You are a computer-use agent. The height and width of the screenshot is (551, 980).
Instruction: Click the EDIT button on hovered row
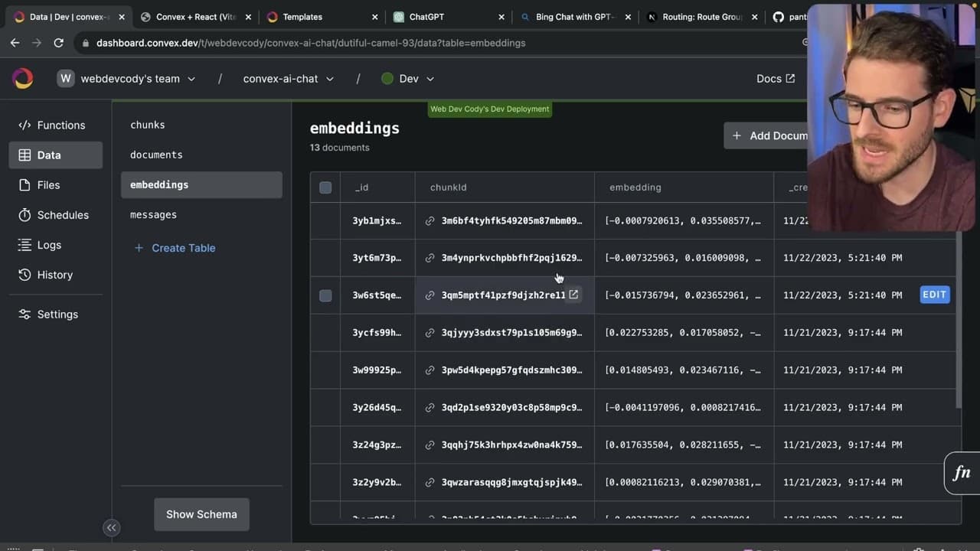(935, 295)
